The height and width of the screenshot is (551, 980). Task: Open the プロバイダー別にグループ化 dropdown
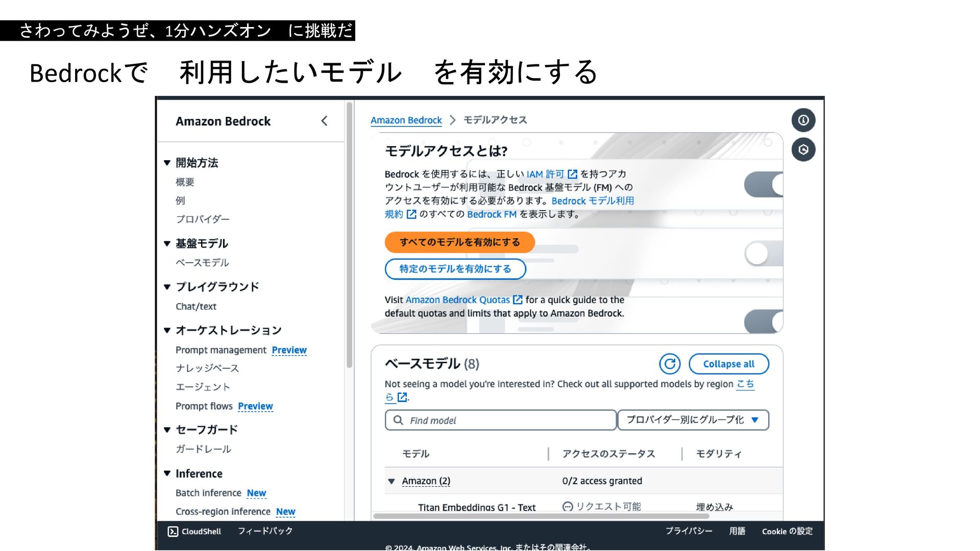pyautogui.click(x=693, y=420)
